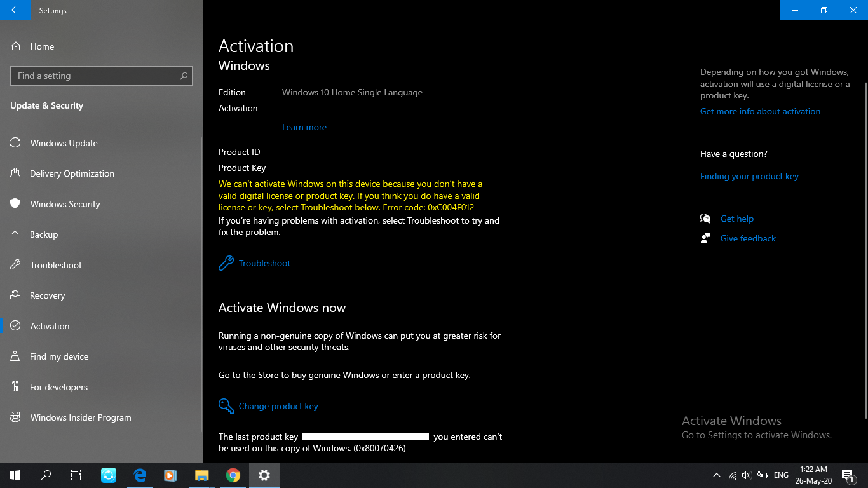Click the Give feedback person icon

click(x=705, y=238)
